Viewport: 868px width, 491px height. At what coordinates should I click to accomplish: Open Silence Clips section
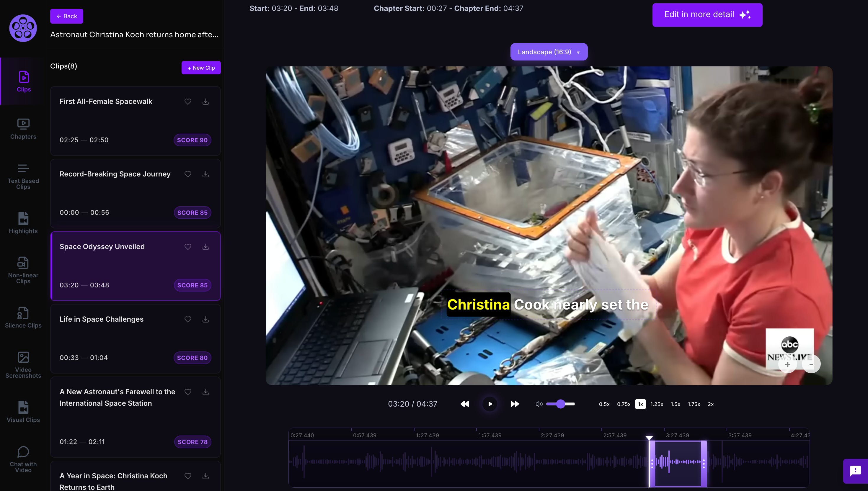23,317
